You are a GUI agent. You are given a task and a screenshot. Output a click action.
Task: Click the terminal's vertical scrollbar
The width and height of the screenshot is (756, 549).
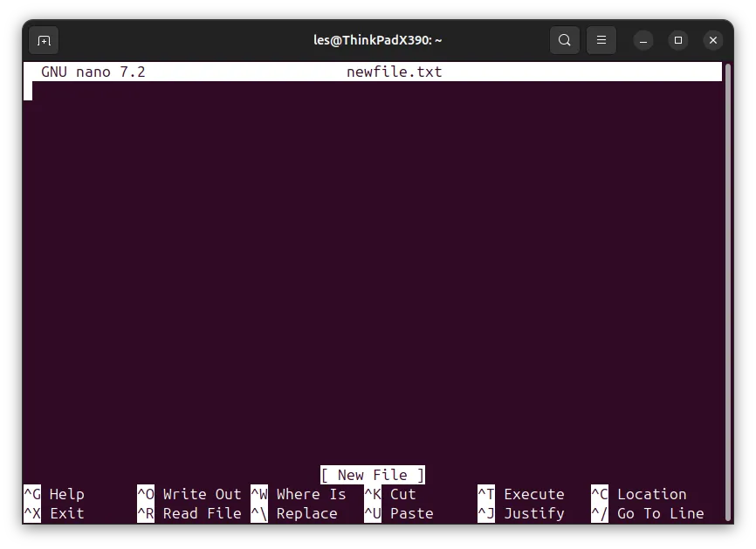[728, 292]
